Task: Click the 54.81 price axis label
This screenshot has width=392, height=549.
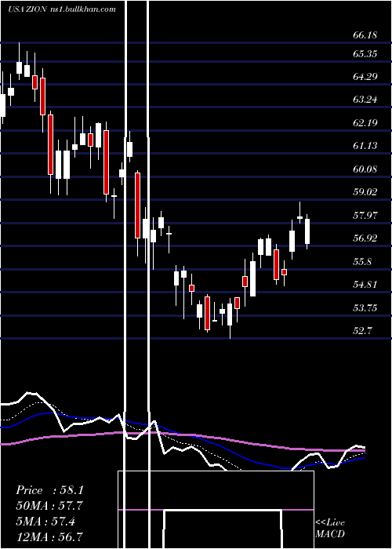Action: pos(365,284)
